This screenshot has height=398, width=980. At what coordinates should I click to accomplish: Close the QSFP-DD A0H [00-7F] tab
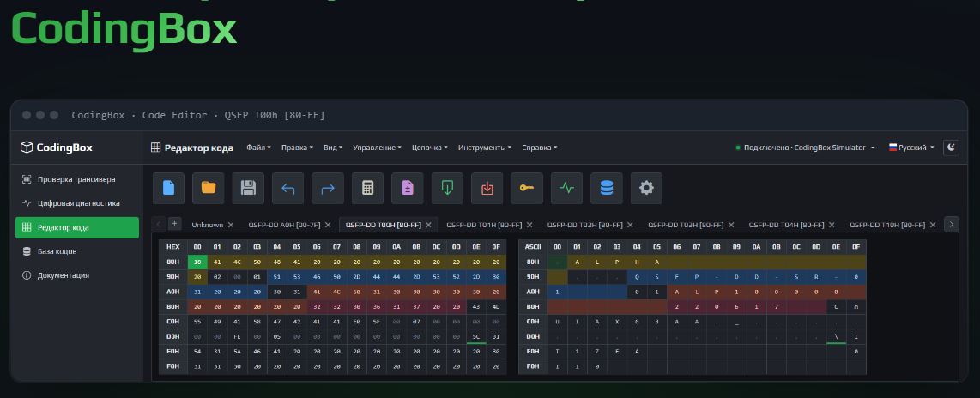click(328, 225)
